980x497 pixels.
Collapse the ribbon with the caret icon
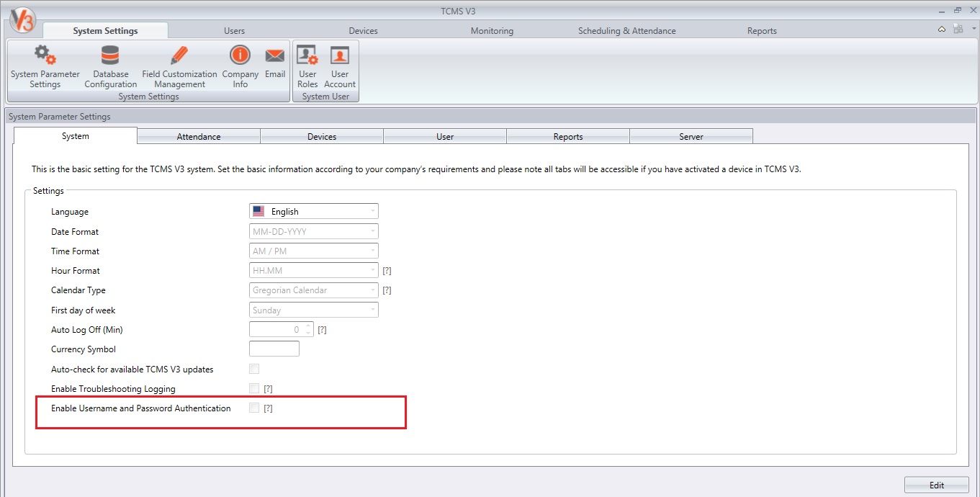[942, 30]
